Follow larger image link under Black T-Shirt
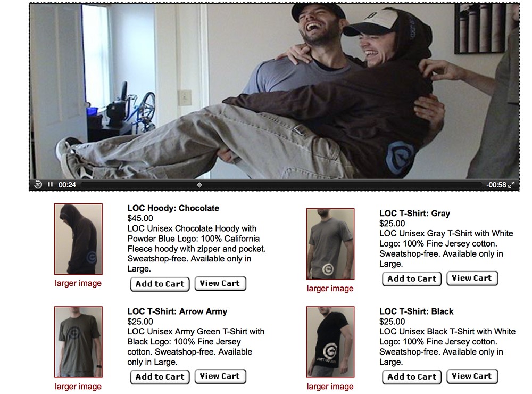This screenshot has width=532, height=394. [x=330, y=387]
